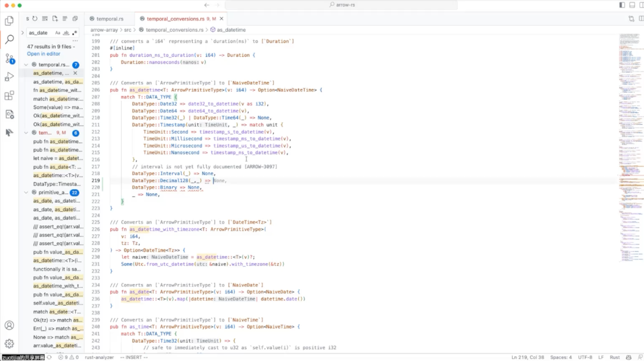Open 'Some(value) => ma...' search result
The width and height of the screenshot is (644, 361).
58,107
